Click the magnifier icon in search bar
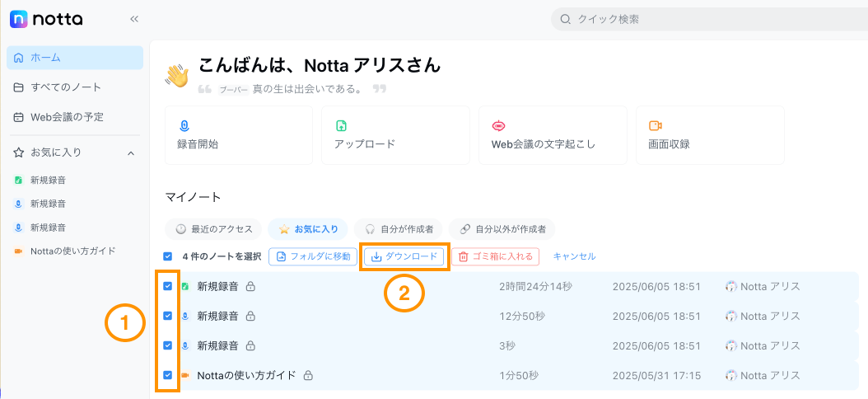 click(565, 20)
